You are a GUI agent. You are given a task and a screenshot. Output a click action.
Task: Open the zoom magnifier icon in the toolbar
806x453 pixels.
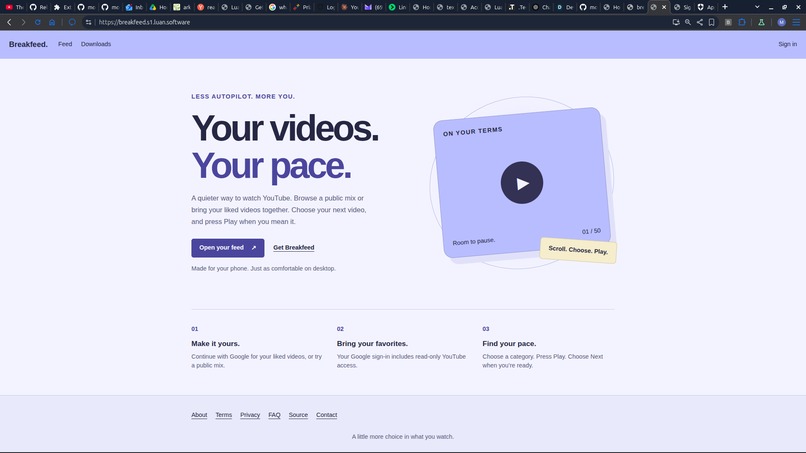(688, 22)
